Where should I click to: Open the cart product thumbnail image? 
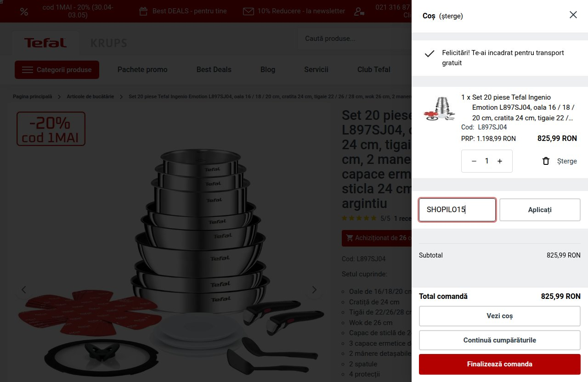point(439,109)
